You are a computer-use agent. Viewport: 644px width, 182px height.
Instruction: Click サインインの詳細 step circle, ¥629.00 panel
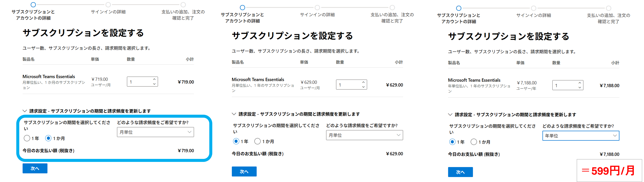pos(318,8)
